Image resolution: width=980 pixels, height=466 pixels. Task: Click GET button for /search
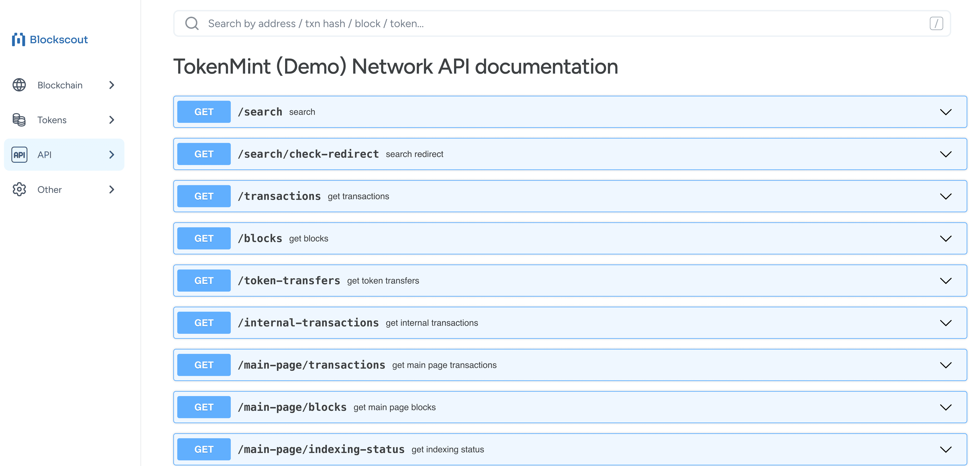[204, 112]
